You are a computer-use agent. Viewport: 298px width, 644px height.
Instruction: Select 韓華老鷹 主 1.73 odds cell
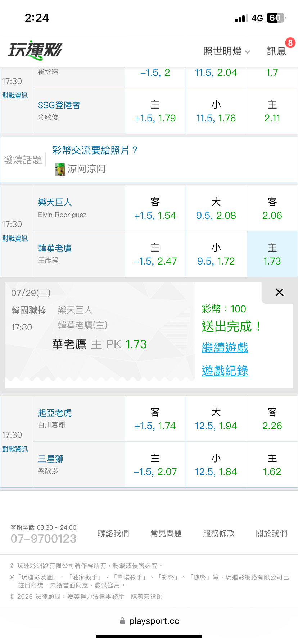click(x=272, y=254)
